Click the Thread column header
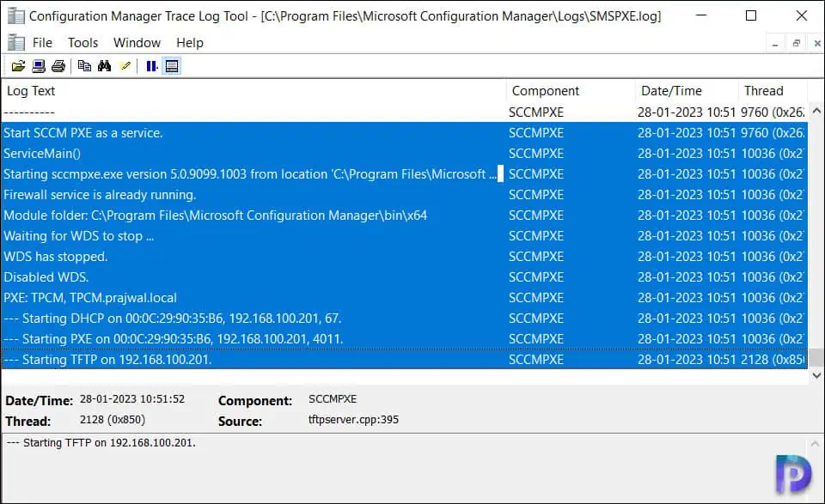This screenshot has height=504, width=825. (x=773, y=91)
